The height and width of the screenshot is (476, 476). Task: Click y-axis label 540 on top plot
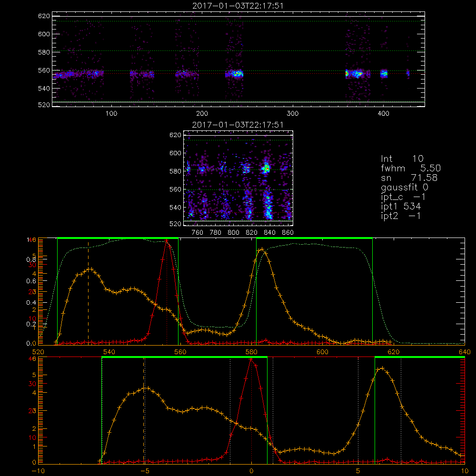tap(44, 89)
